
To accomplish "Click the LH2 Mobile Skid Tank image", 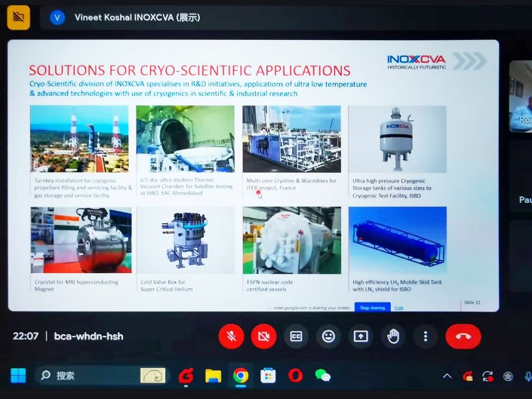I will (x=398, y=240).
